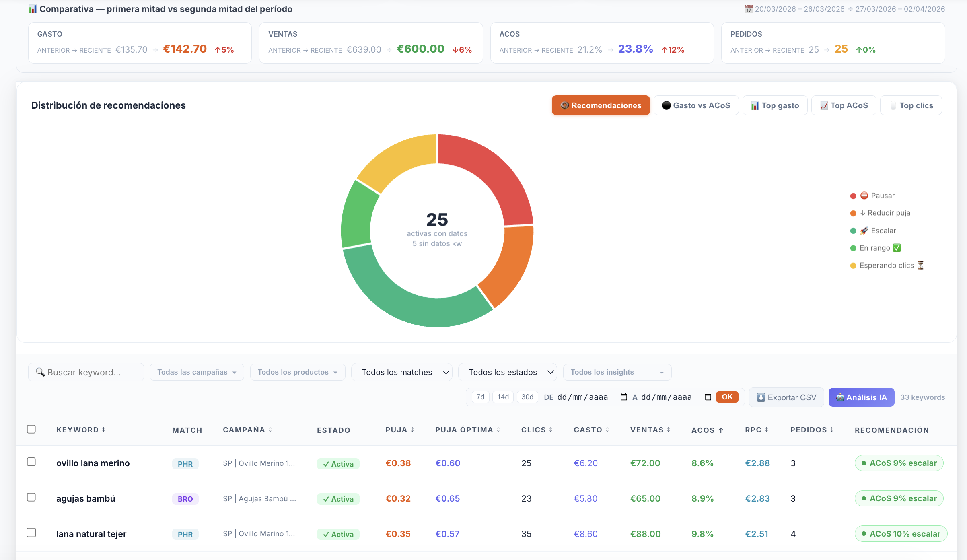Screen dimensions: 967x560
Task: Toggle the select-all checkbox in the table header
Action: [31, 429]
